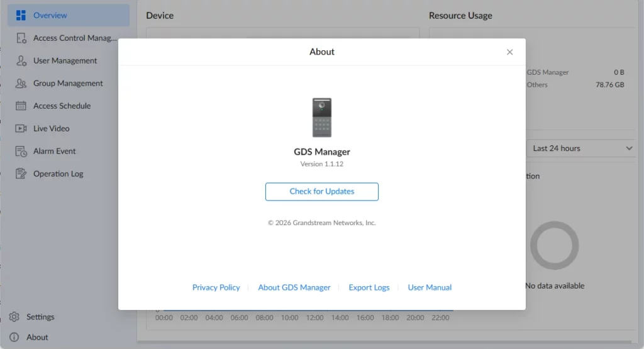644x349 pixels.
Task: Click the Settings gear icon
Action: (x=14, y=317)
